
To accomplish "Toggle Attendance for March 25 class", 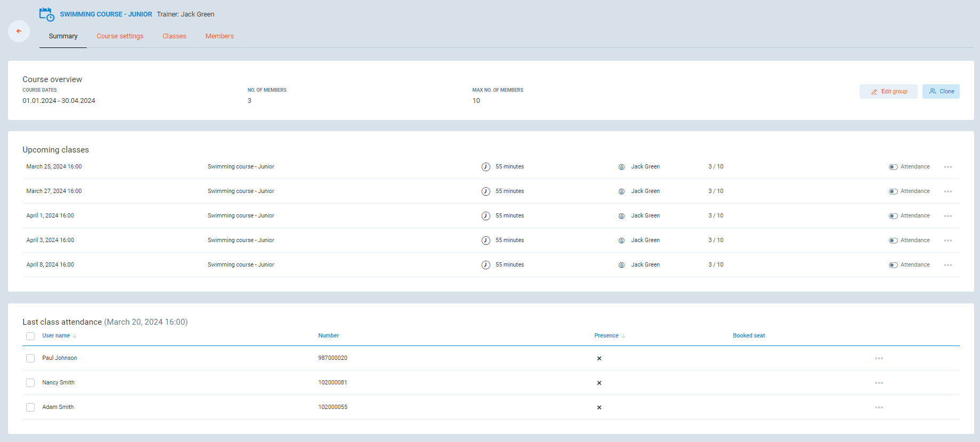I will pyautogui.click(x=893, y=167).
